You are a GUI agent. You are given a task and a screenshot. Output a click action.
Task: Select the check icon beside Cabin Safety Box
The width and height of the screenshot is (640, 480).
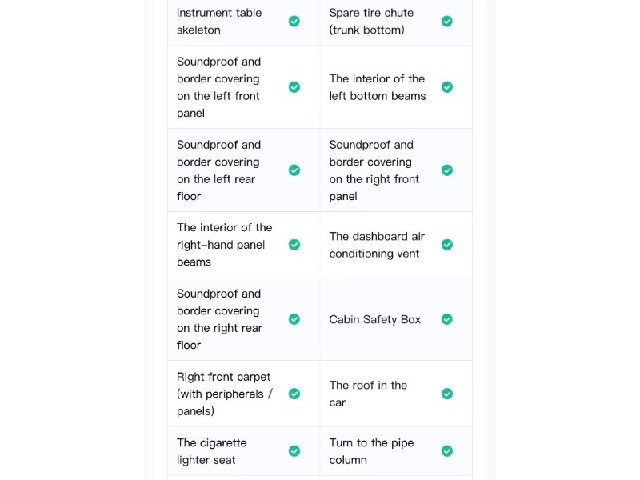[x=447, y=319]
